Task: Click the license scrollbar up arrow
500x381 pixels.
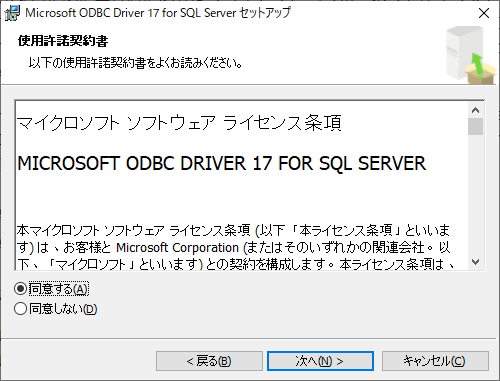Action: coord(475,110)
